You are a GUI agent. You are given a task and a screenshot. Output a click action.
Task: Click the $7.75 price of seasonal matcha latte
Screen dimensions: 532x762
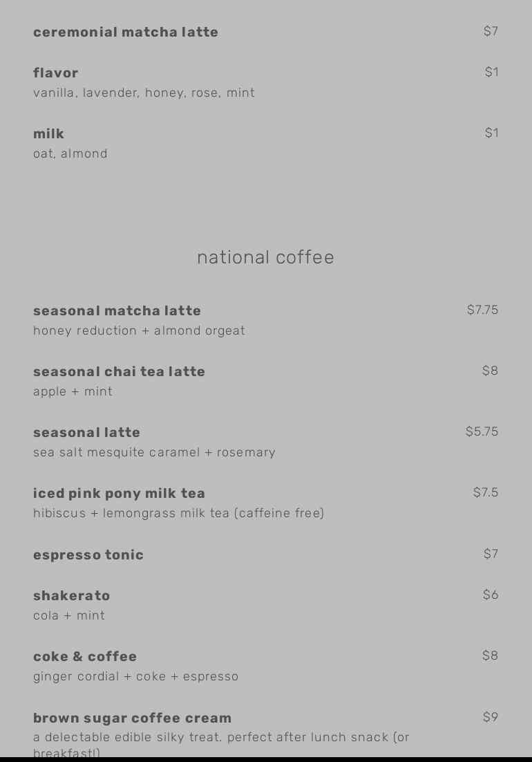click(x=482, y=310)
